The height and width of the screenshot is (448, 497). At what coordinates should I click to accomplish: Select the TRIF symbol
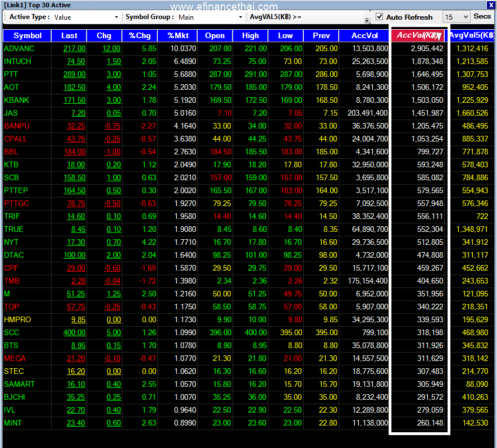tap(12, 216)
